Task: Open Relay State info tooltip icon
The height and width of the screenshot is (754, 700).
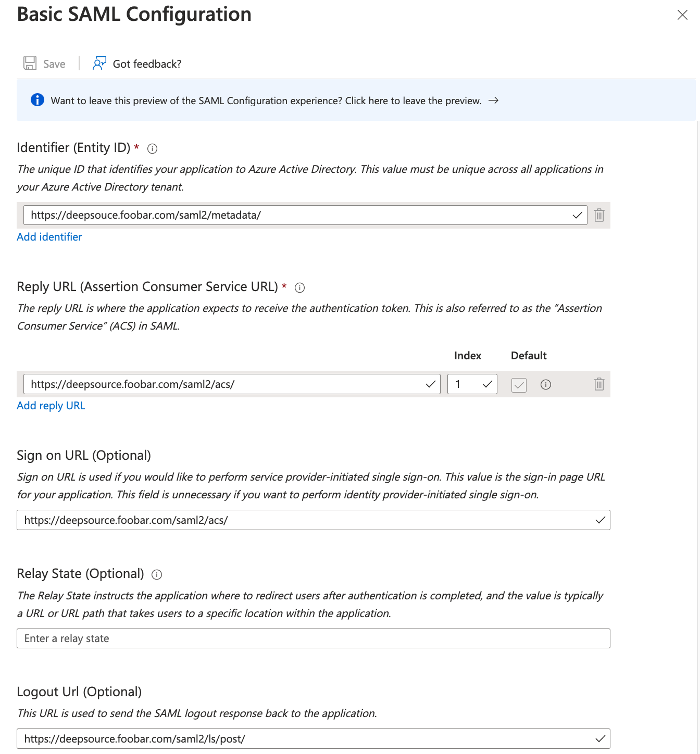Action: click(157, 575)
